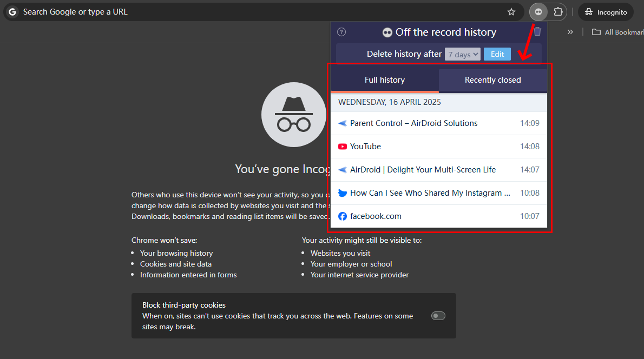Click the 14:07 timestamp
The image size is (644, 359).
click(530, 169)
